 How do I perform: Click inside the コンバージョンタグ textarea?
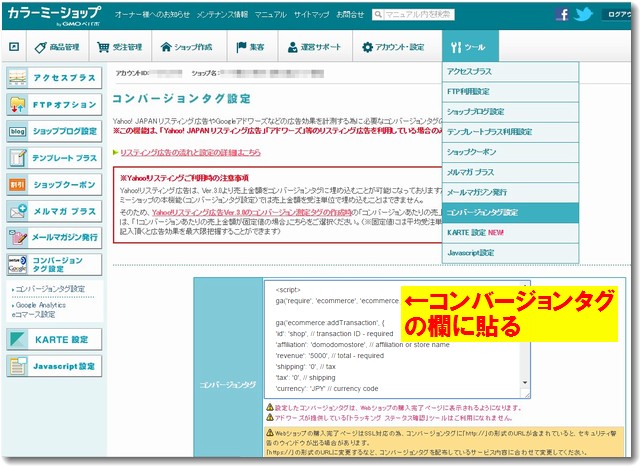(x=397, y=340)
